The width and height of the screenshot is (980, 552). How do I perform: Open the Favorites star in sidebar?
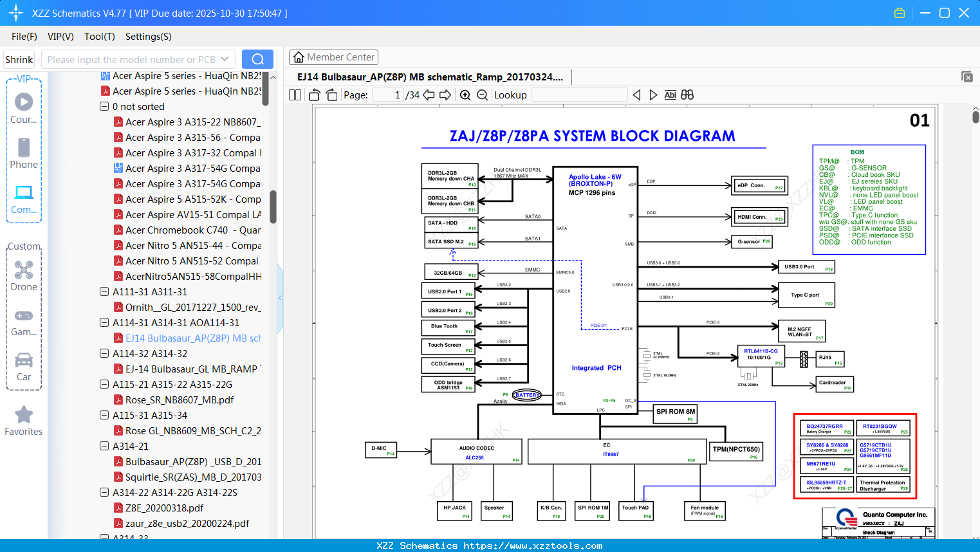tap(24, 421)
